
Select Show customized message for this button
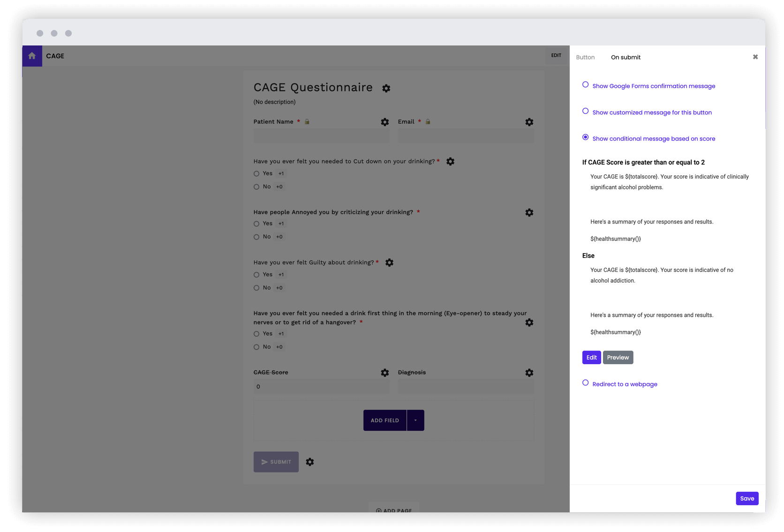(585, 111)
